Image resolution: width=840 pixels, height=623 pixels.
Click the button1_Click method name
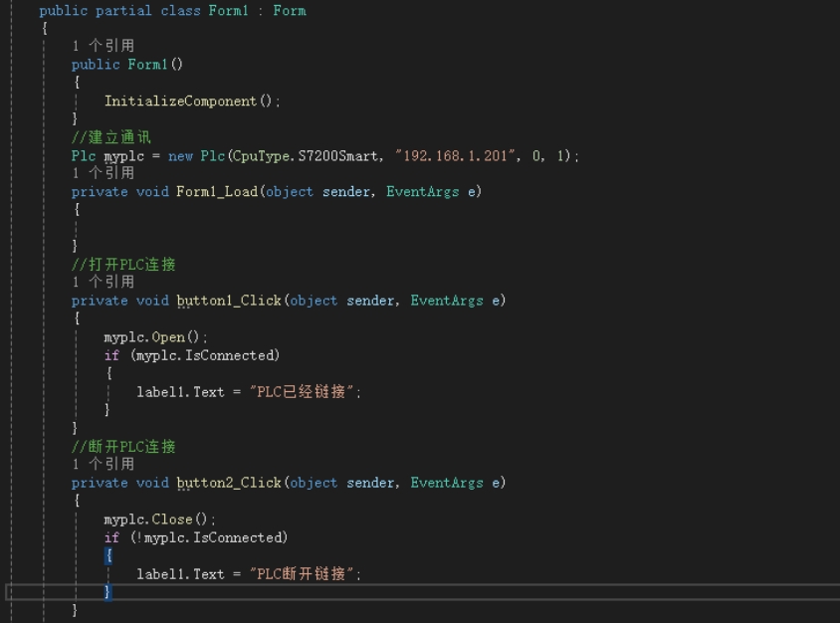pyautogui.click(x=229, y=300)
